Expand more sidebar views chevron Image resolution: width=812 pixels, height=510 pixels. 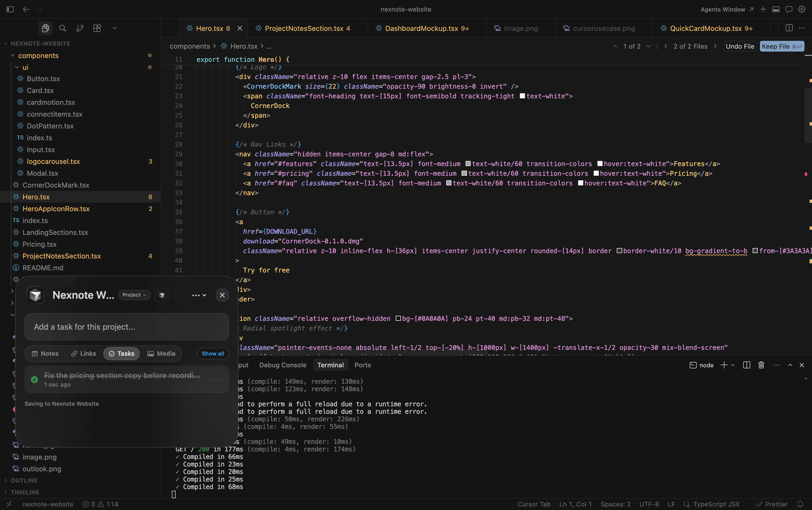pyautogui.click(x=115, y=28)
